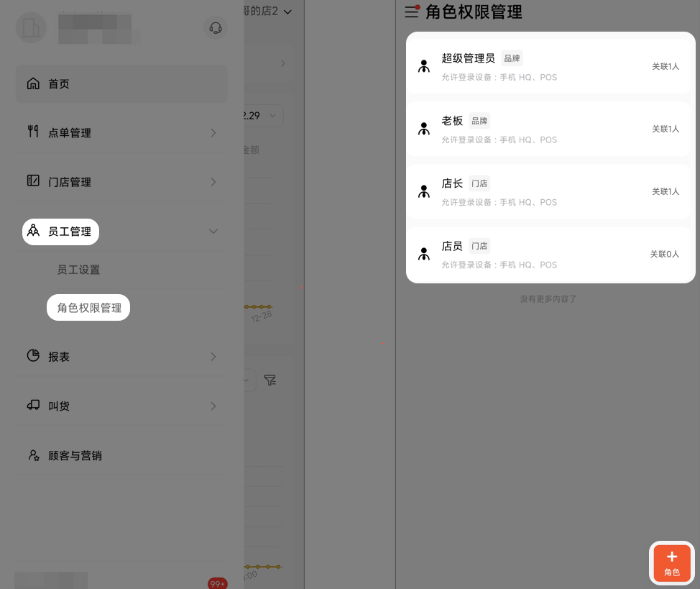Click 关联0人 on the 店员 role

pos(664,254)
